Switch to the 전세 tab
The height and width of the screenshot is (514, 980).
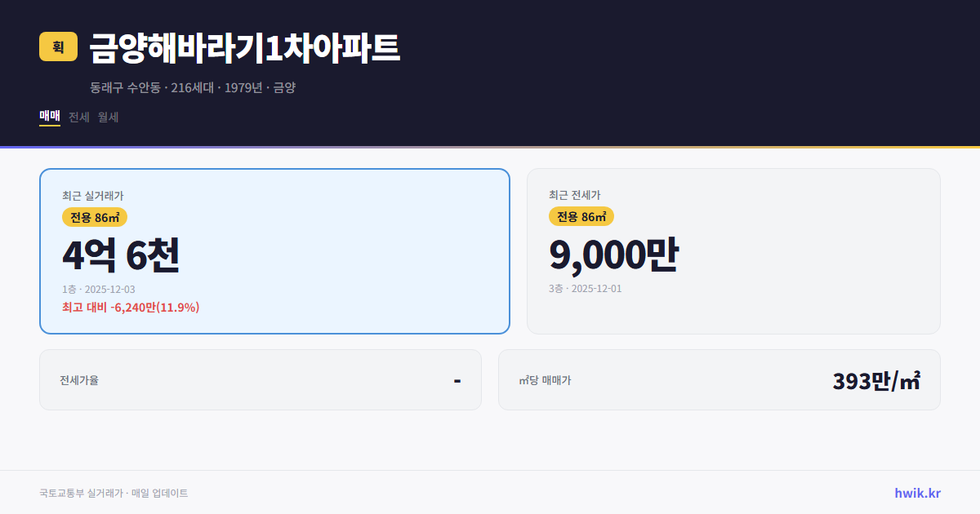coord(80,117)
